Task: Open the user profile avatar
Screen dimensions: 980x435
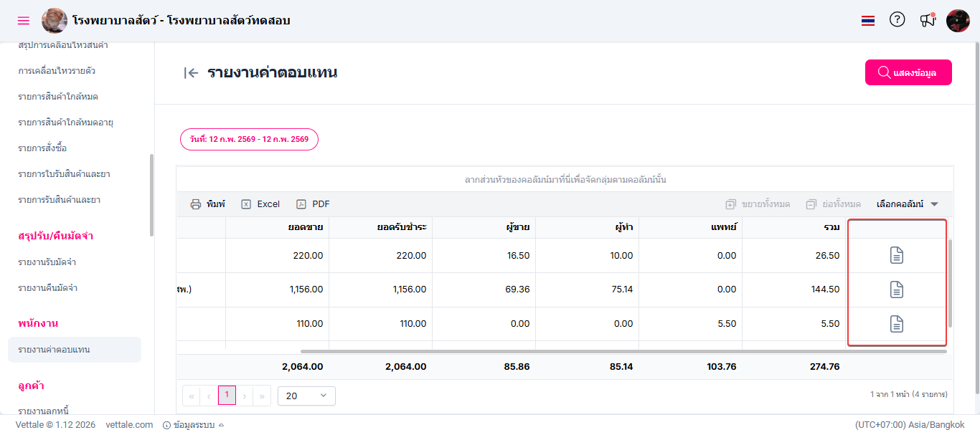Action: coord(958,21)
